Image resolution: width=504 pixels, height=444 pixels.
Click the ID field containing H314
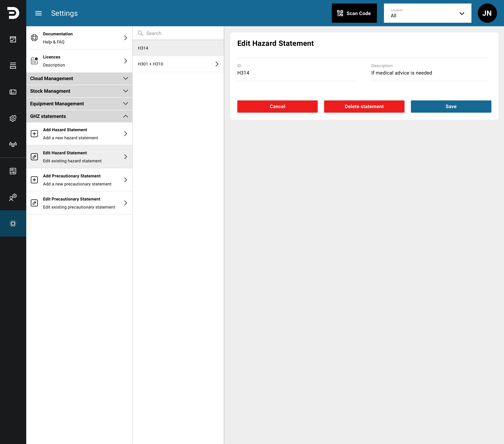[x=296, y=72]
